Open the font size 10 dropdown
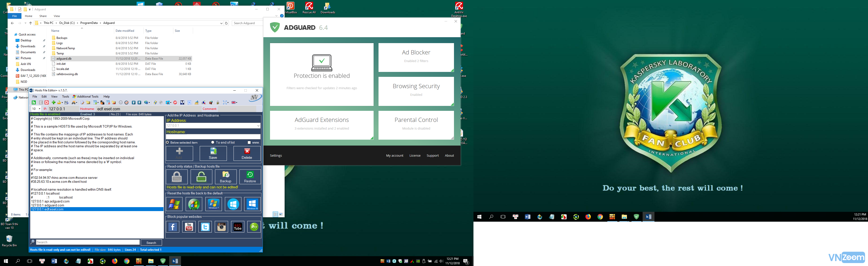This screenshot has height=266, width=868. 39,109
